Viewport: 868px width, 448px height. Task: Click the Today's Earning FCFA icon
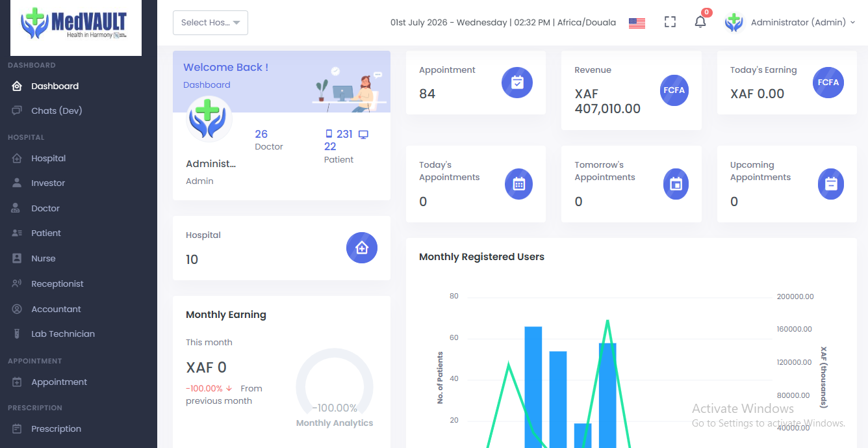pyautogui.click(x=828, y=83)
